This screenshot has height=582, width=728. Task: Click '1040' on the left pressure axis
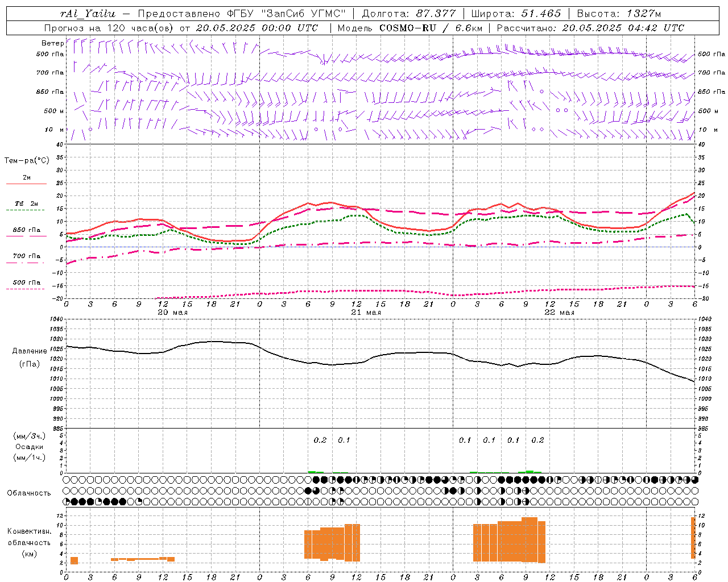[x=56, y=319]
